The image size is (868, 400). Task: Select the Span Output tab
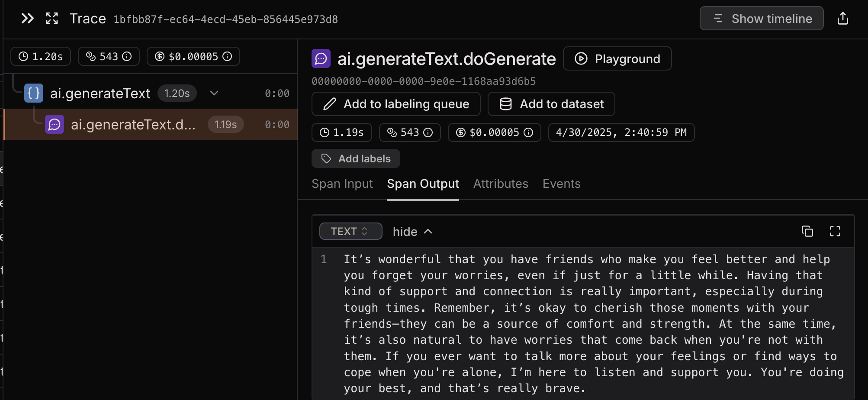click(423, 184)
